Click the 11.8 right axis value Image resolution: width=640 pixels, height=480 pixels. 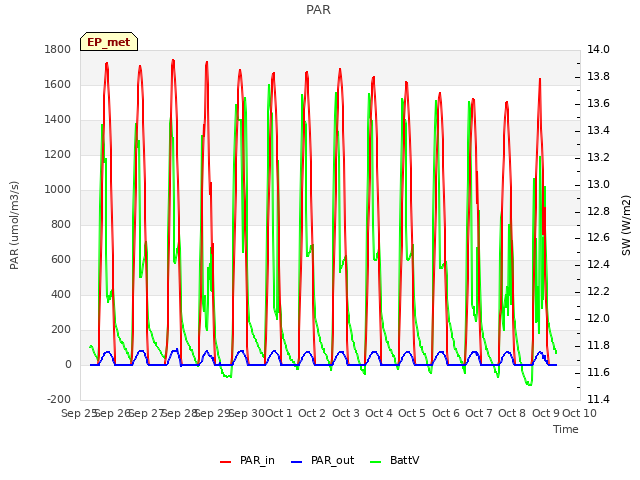coord(598,346)
